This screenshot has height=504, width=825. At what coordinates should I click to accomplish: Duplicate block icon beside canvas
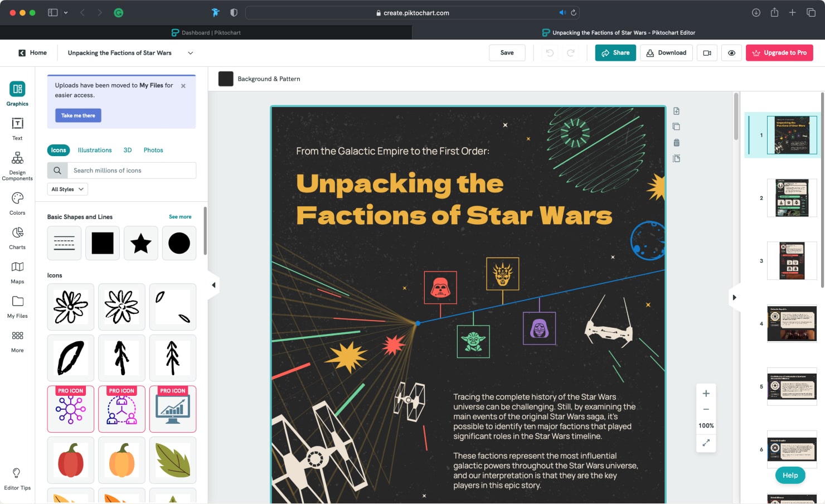676,127
